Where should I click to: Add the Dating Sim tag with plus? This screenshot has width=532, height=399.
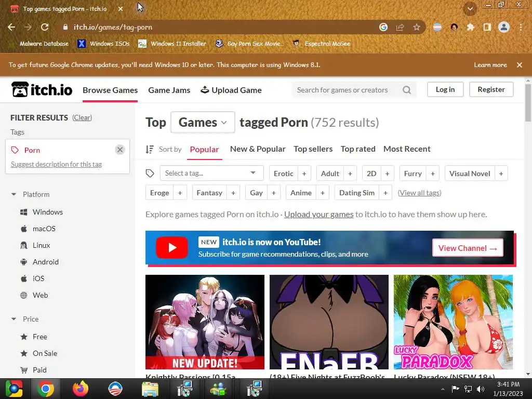click(x=385, y=193)
